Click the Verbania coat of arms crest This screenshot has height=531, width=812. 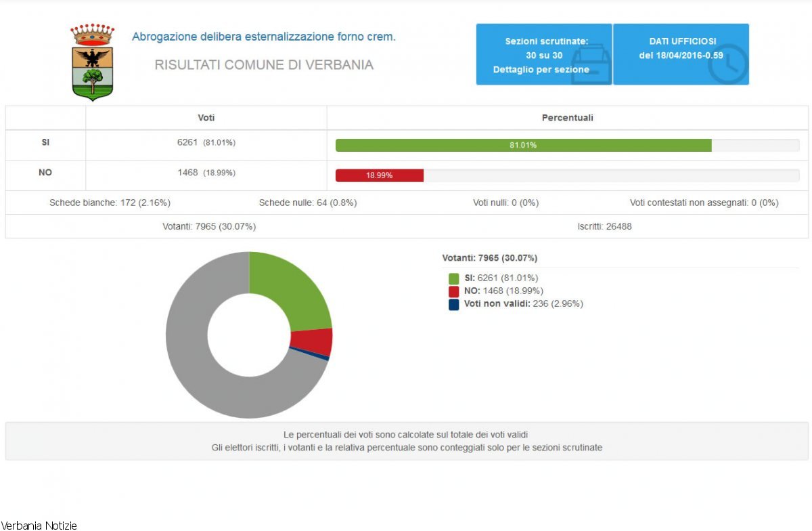(x=93, y=62)
